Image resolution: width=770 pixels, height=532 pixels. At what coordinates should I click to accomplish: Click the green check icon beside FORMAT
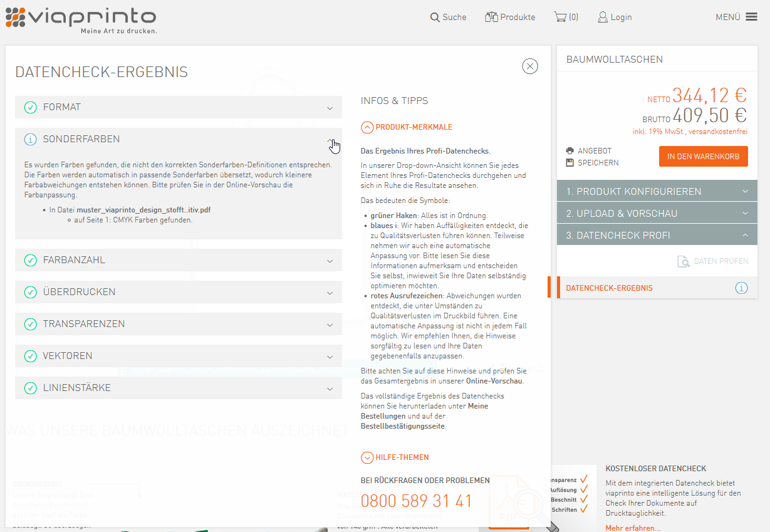(30, 107)
